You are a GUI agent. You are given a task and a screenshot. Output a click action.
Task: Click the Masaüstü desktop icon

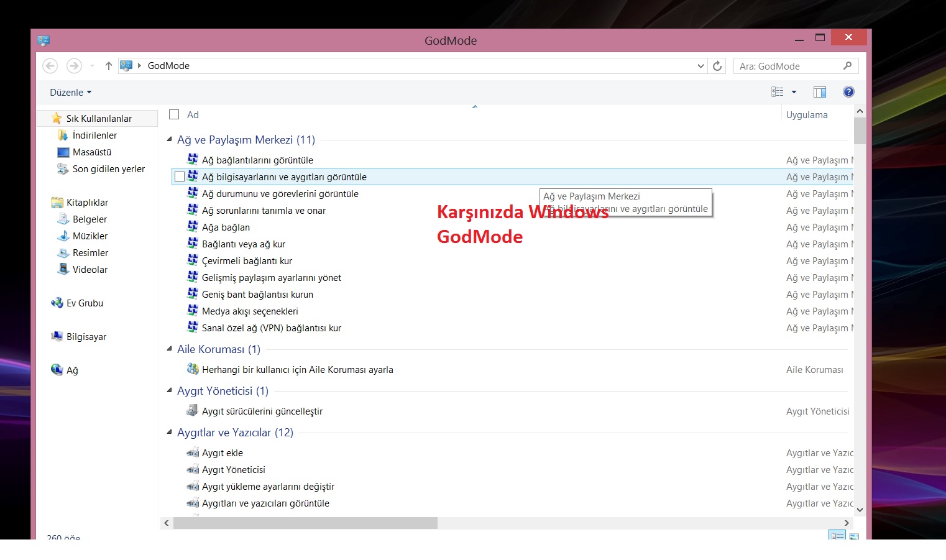pos(63,152)
